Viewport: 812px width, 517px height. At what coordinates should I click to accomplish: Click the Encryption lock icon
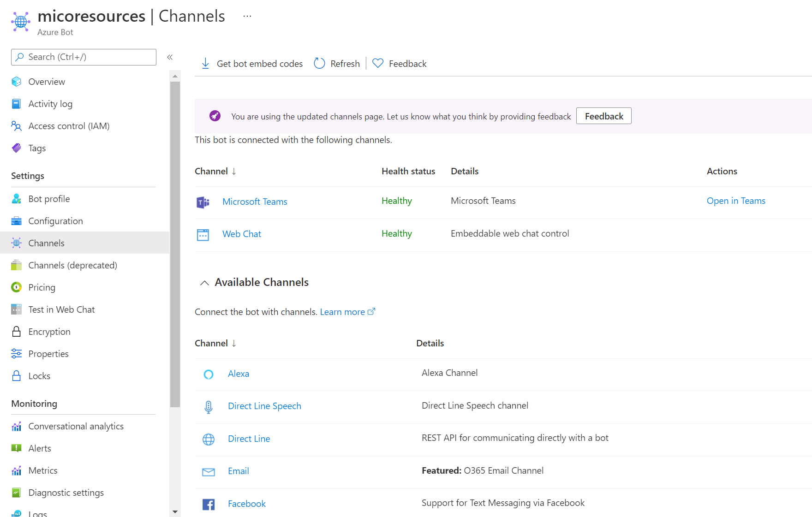point(17,332)
